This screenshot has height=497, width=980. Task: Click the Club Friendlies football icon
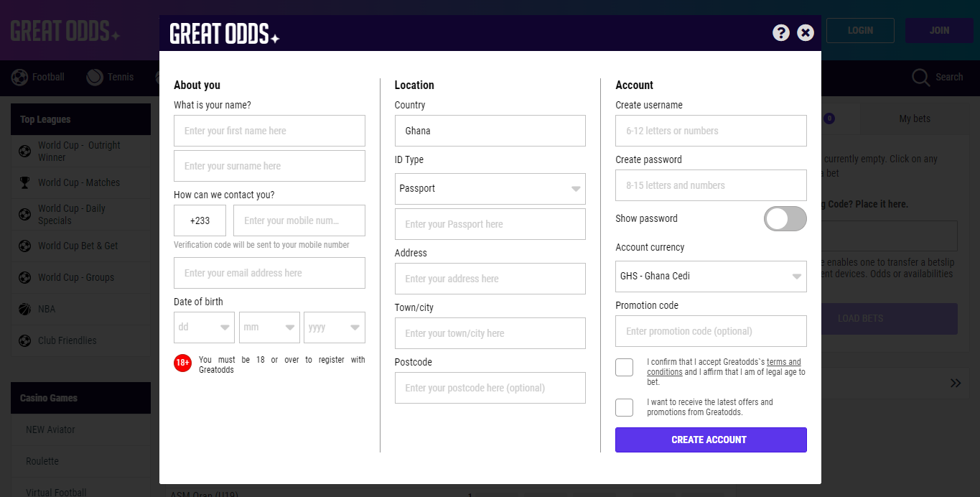25,340
